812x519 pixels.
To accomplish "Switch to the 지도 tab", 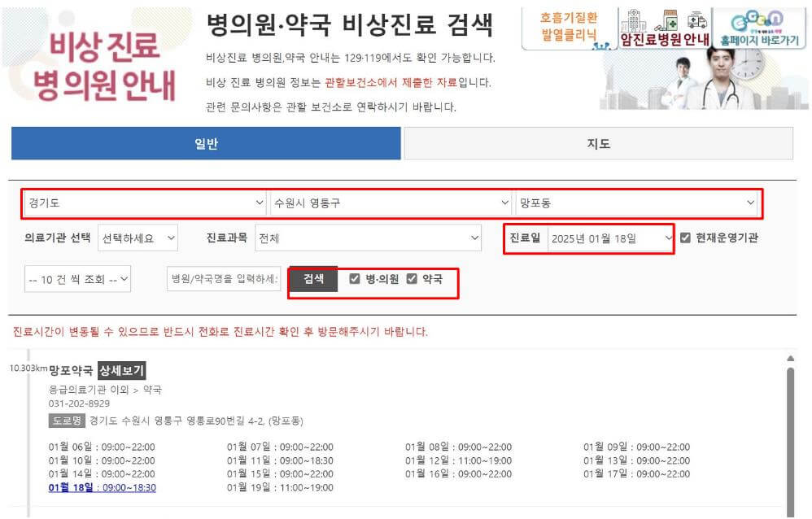I will click(597, 143).
